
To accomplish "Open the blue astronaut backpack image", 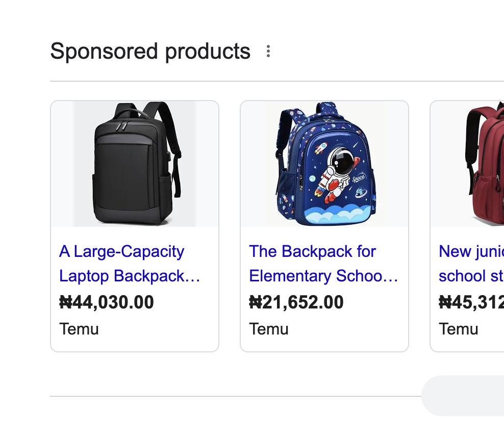I will (324, 164).
